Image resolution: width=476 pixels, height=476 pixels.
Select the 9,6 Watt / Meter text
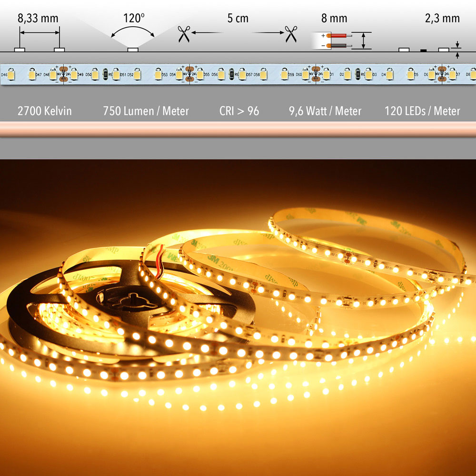point(325,111)
